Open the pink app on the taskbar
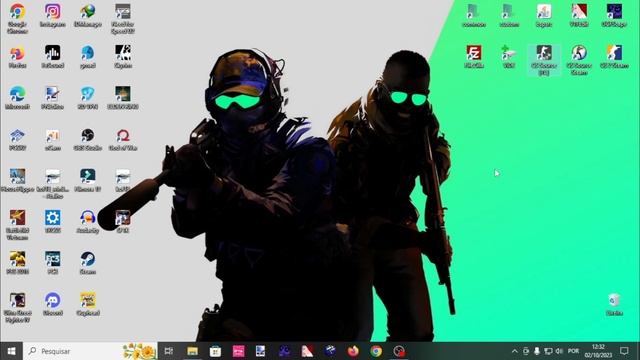Viewport: 640px width, 360px height. click(x=238, y=351)
